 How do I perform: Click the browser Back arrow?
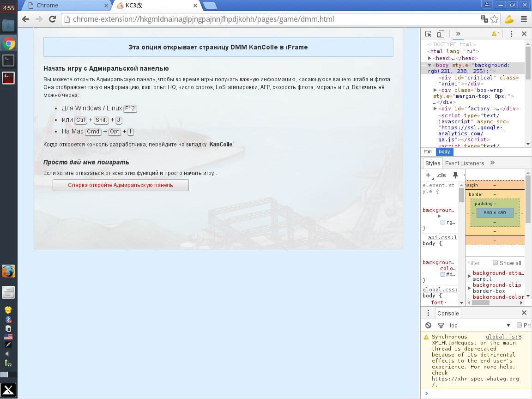point(25,19)
